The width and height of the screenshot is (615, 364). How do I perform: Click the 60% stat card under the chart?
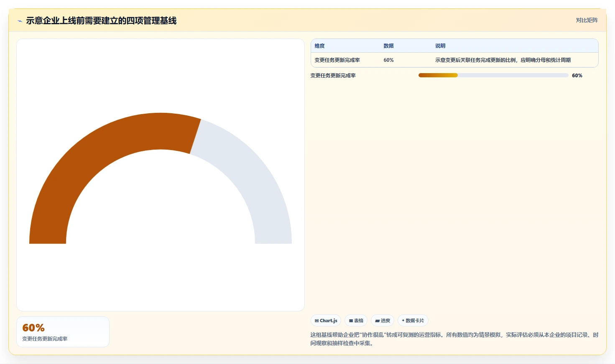pyautogui.click(x=63, y=332)
